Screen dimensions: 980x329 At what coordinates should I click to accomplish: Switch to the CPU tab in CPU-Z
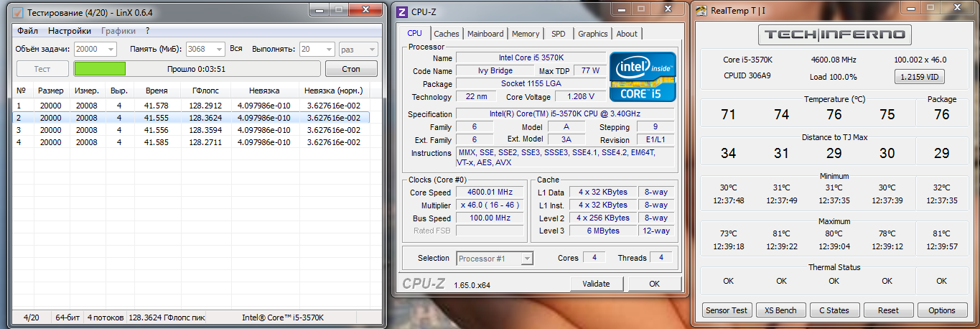[x=415, y=33]
